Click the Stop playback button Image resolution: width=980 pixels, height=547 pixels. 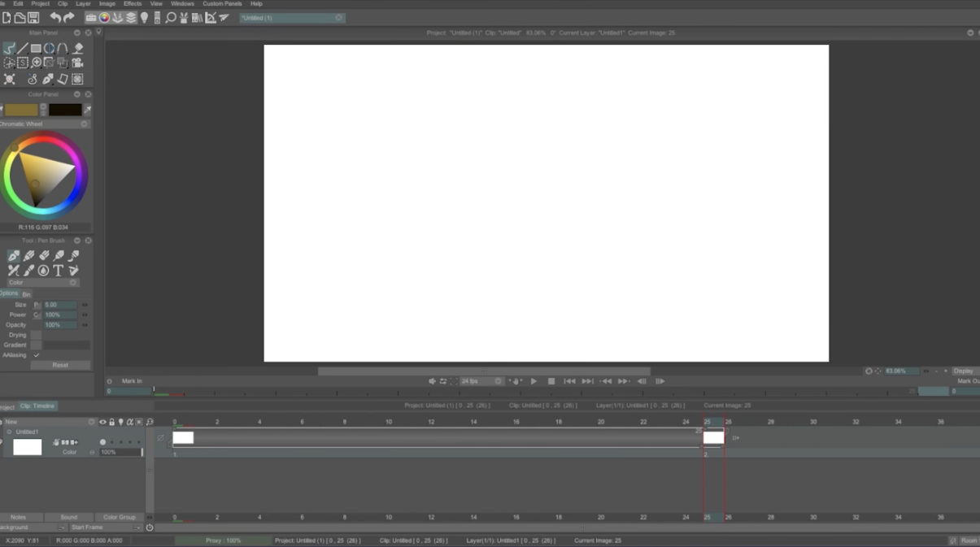click(x=551, y=380)
